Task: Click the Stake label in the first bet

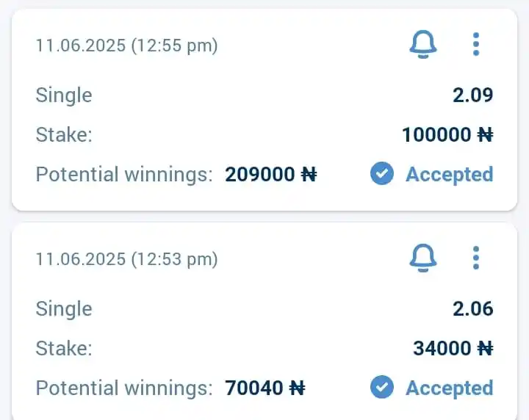Action: point(64,135)
